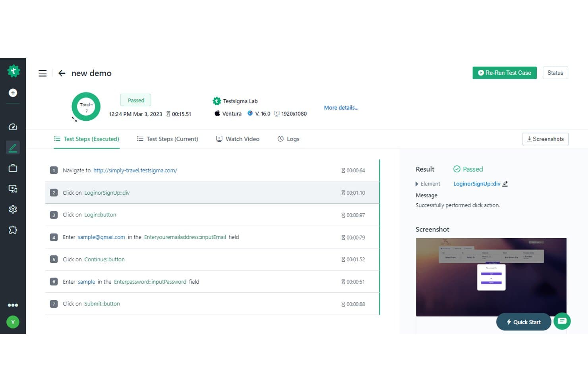Open the result screenshot thumbnail

point(491,277)
